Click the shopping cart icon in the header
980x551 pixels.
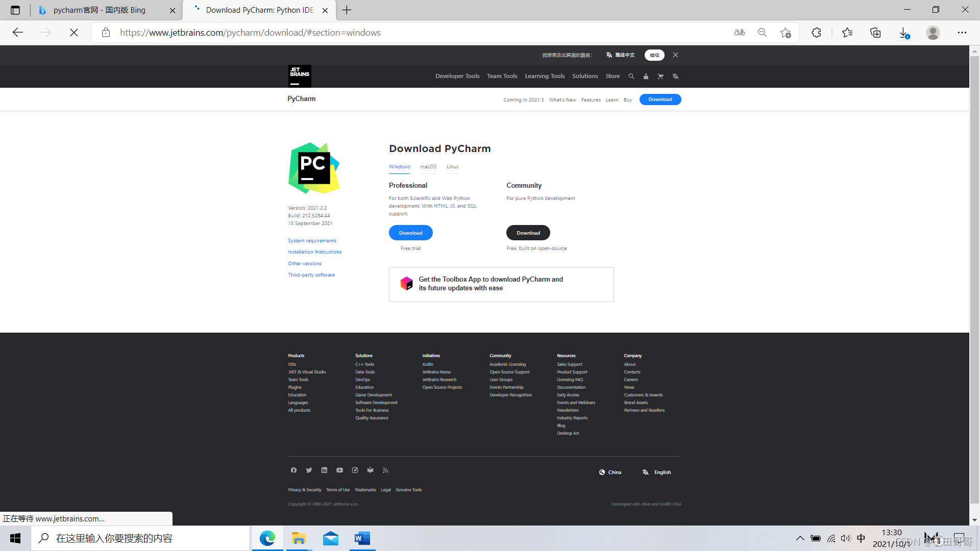(x=660, y=76)
